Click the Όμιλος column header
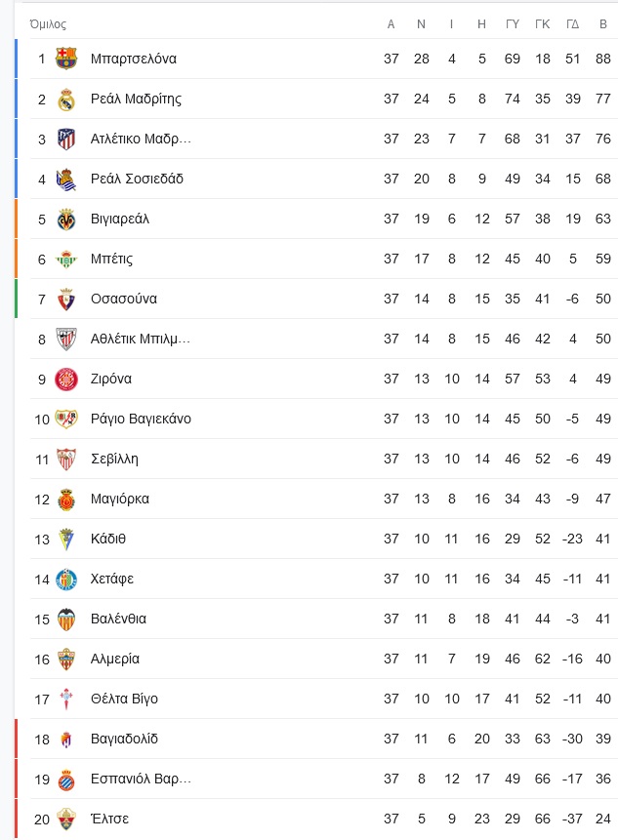This screenshot has width=618, height=840. [48, 24]
